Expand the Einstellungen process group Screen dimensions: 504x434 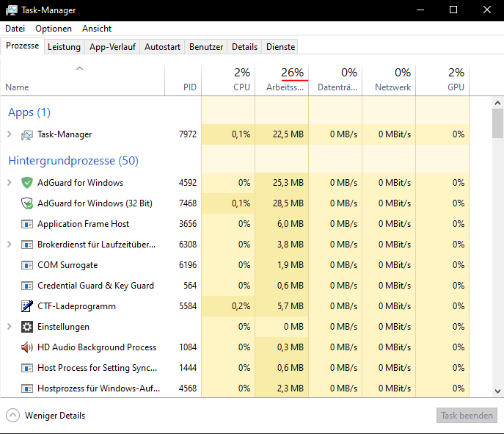(9, 327)
